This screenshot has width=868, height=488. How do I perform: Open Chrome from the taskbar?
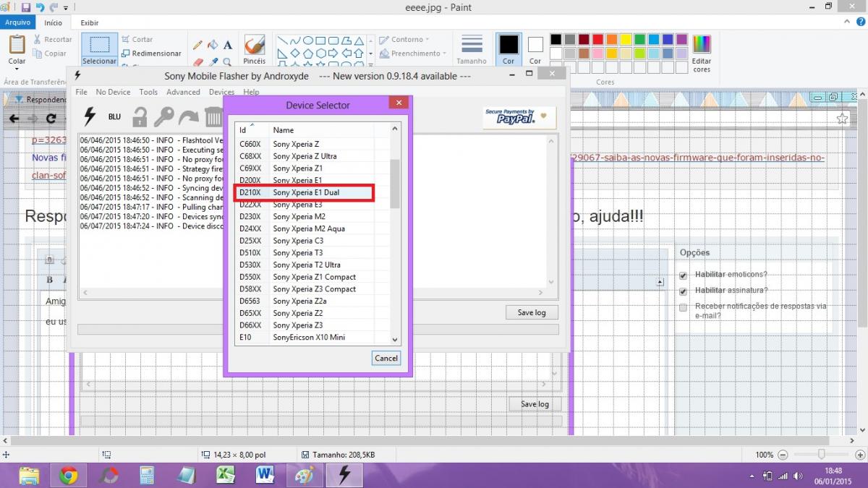tap(69, 475)
